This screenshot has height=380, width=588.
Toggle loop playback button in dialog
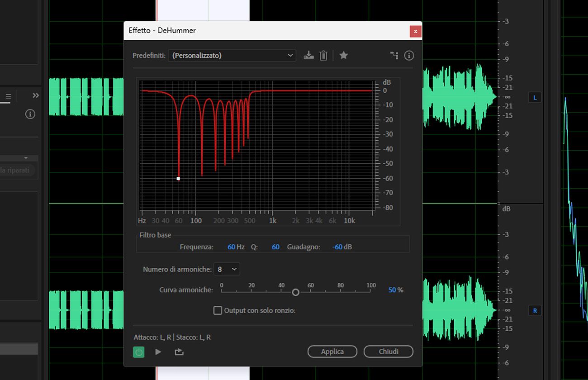click(x=179, y=351)
